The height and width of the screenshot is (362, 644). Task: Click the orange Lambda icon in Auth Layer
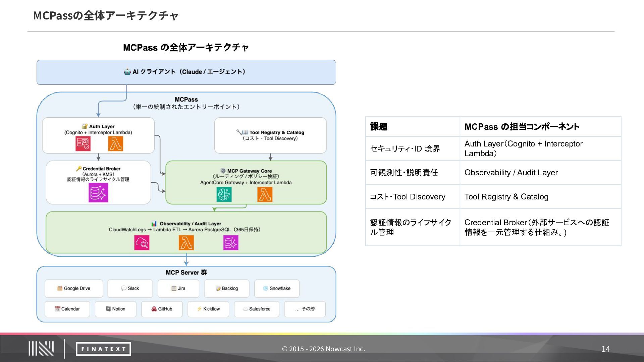point(115,144)
